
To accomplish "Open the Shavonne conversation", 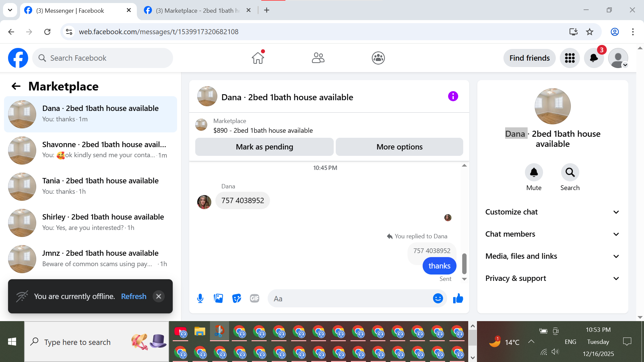I will click(91, 150).
